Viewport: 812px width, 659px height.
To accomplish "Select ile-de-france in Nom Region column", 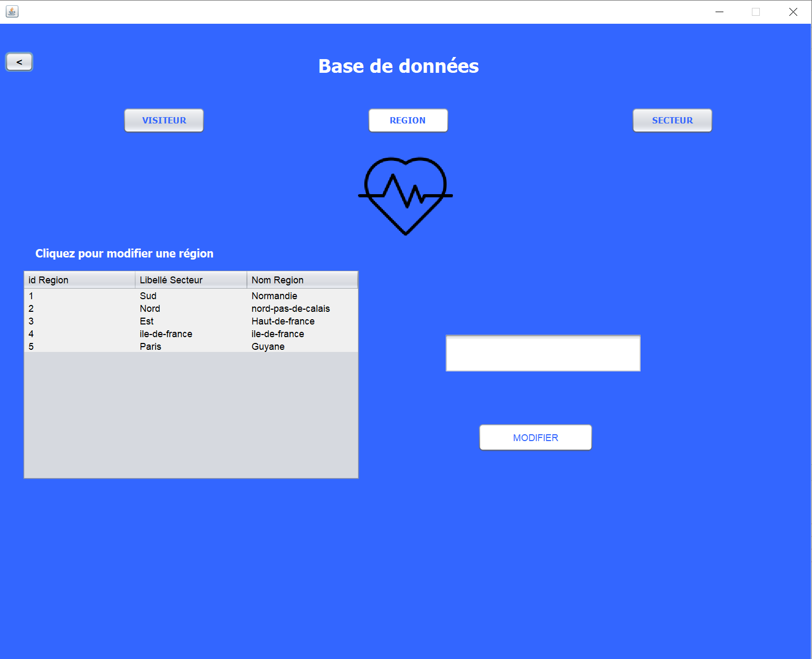I will tap(303, 334).
